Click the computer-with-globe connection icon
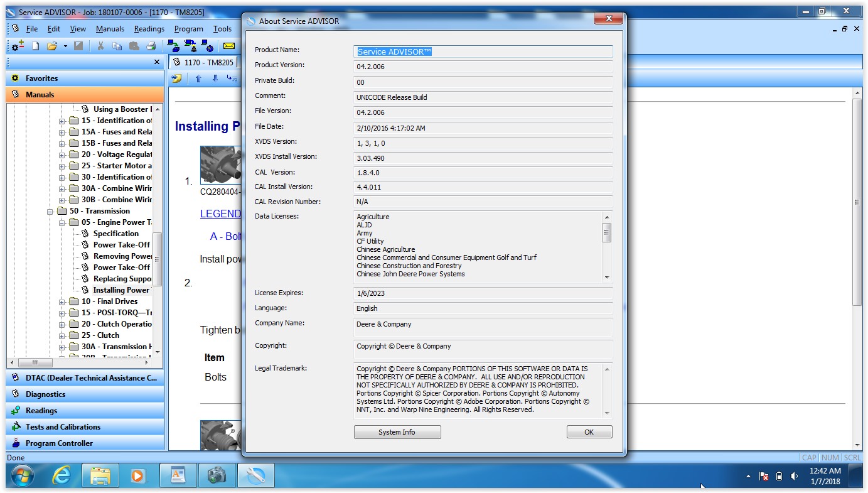 tap(208, 46)
